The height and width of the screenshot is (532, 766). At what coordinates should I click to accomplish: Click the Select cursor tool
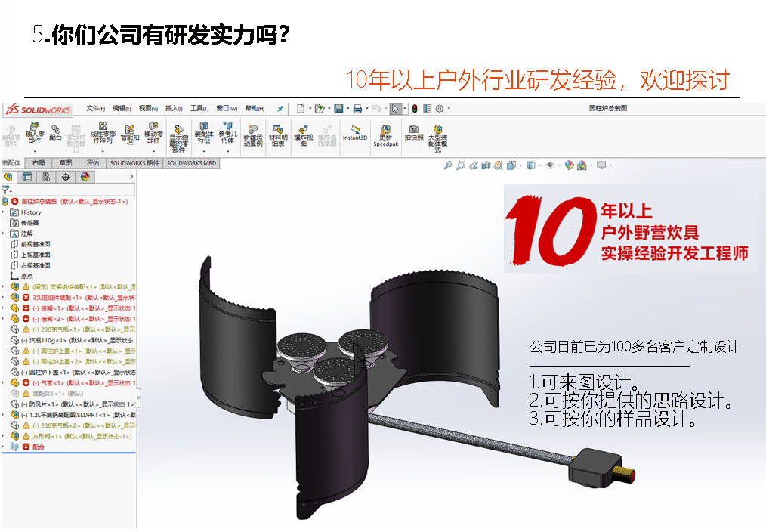click(395, 109)
